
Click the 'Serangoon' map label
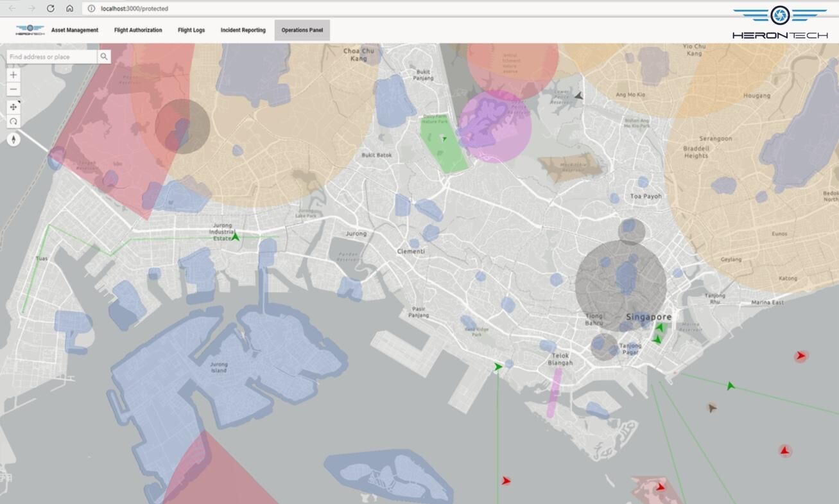[716, 138]
